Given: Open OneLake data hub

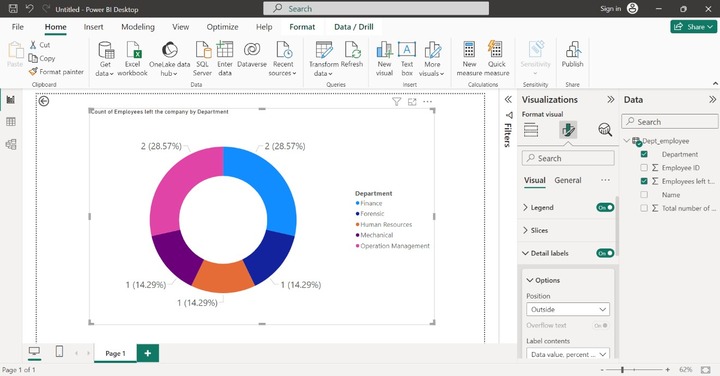Looking at the screenshot, I should click(169, 59).
